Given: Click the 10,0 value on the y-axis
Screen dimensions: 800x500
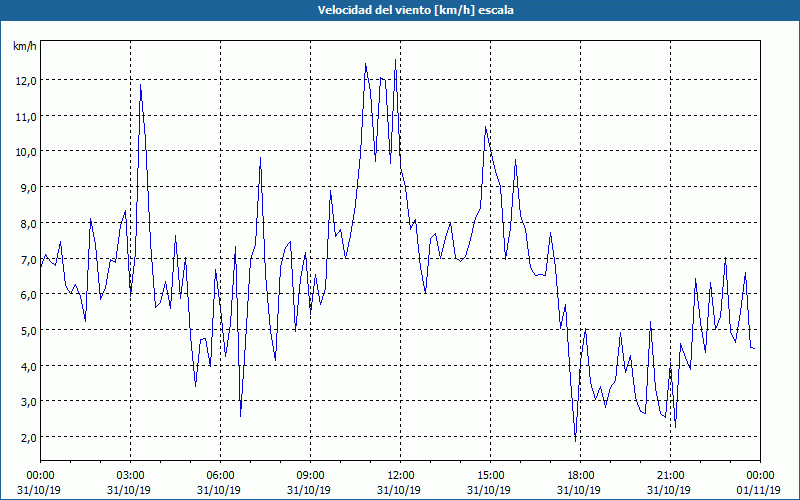Looking at the screenshot, I should [x=26, y=152].
